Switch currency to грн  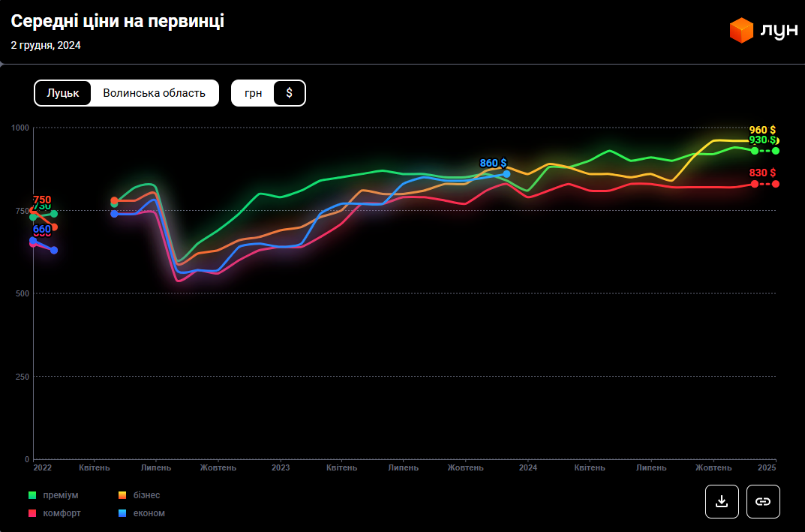pos(254,93)
